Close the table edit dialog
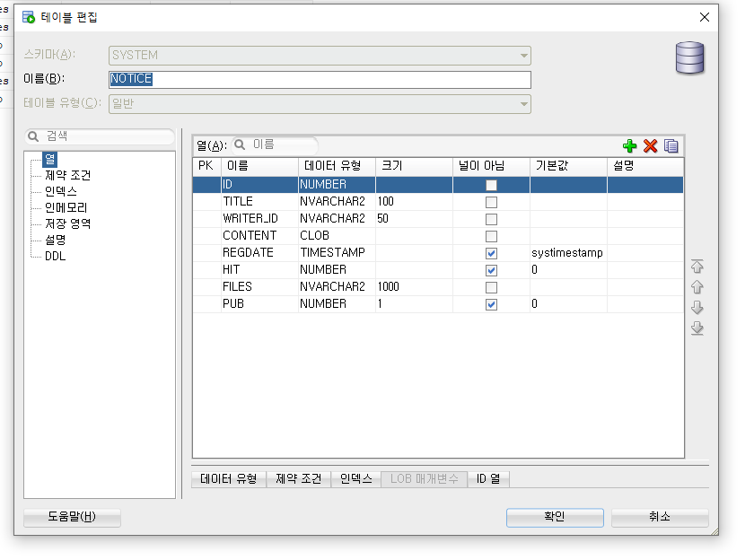This screenshot has height=560, width=754. click(705, 17)
